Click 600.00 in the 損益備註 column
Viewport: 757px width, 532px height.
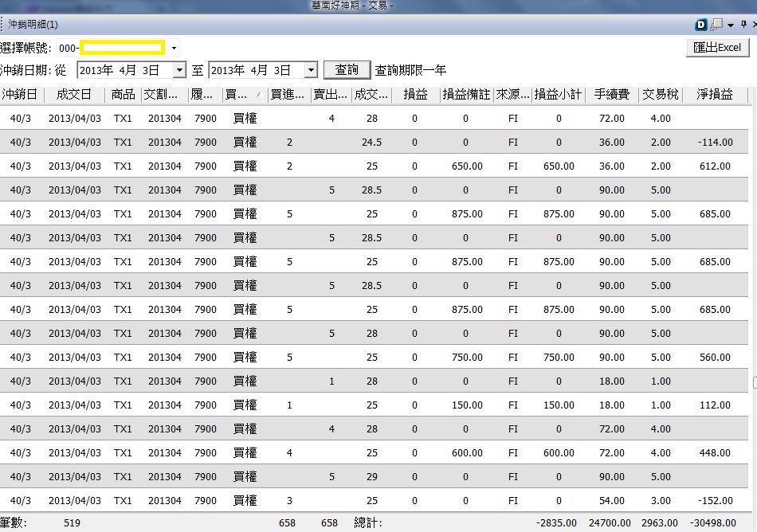click(467, 453)
